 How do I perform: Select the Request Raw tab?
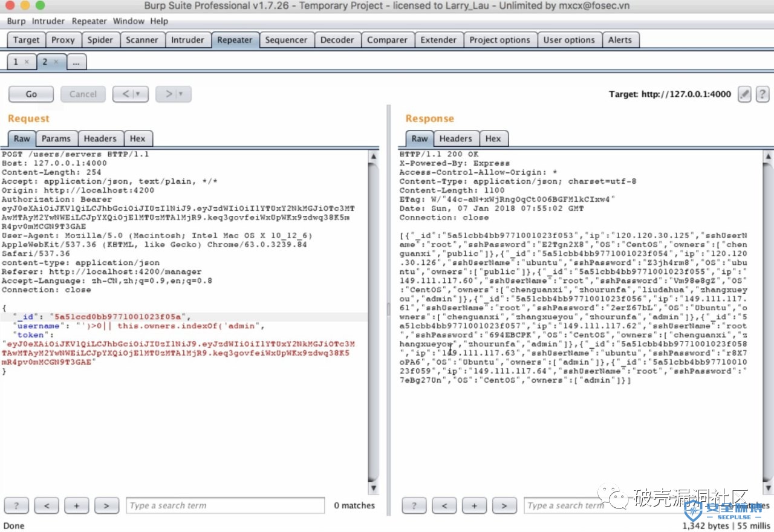click(22, 138)
